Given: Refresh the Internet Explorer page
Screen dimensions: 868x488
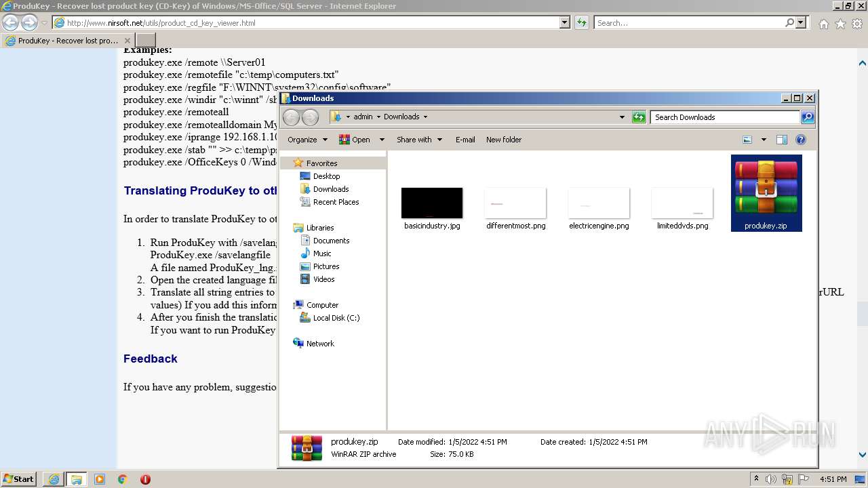Looking at the screenshot, I should tap(582, 23).
